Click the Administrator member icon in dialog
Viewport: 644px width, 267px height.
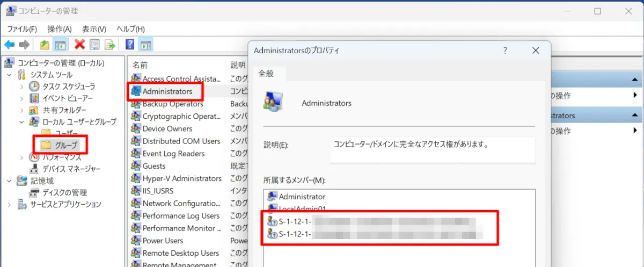click(x=272, y=197)
